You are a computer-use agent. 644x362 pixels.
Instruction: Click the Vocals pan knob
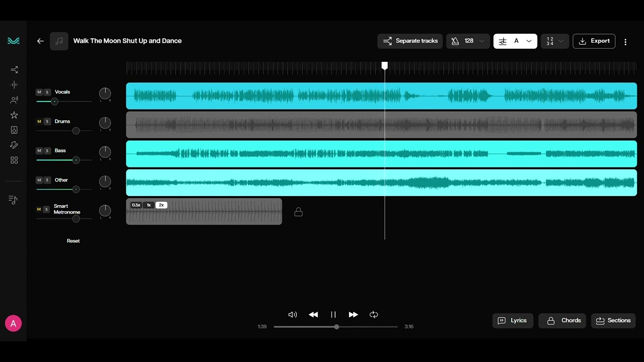pos(105,93)
